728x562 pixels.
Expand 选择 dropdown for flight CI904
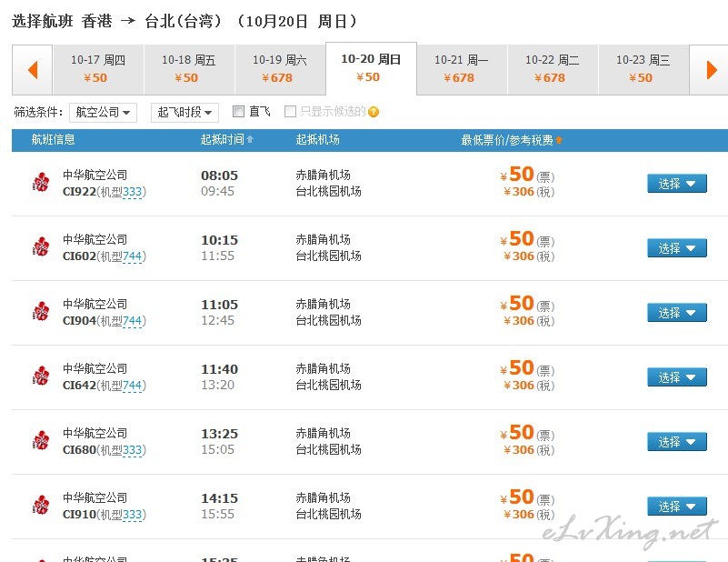click(x=677, y=313)
